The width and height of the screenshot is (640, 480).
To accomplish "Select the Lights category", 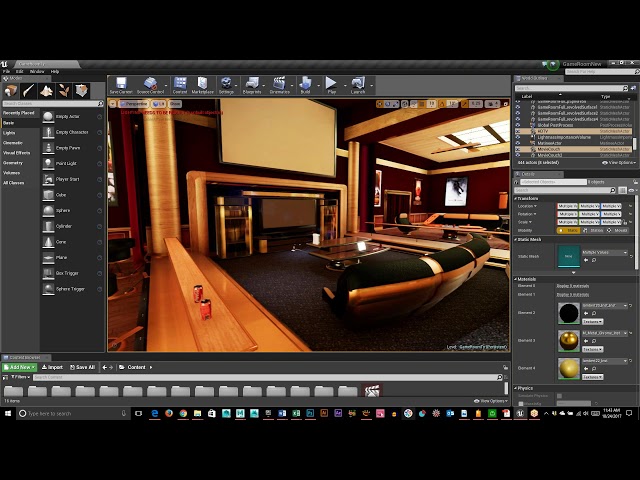I will pos(9,133).
